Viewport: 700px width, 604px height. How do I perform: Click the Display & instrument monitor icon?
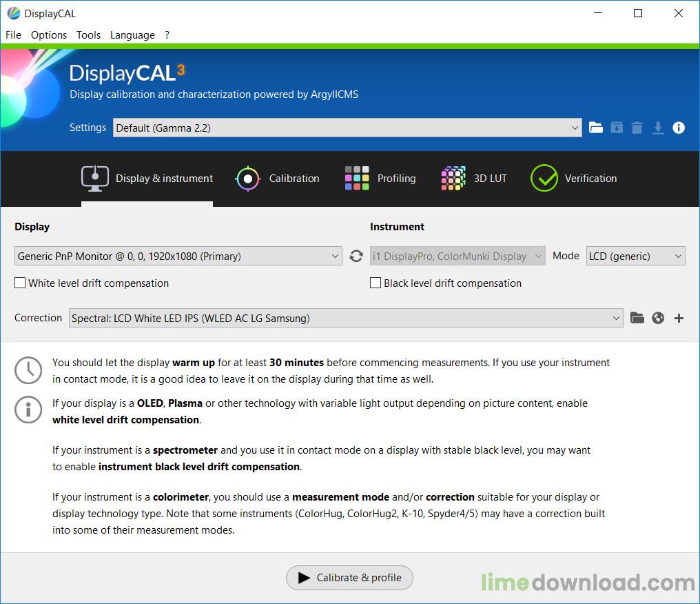coord(95,179)
